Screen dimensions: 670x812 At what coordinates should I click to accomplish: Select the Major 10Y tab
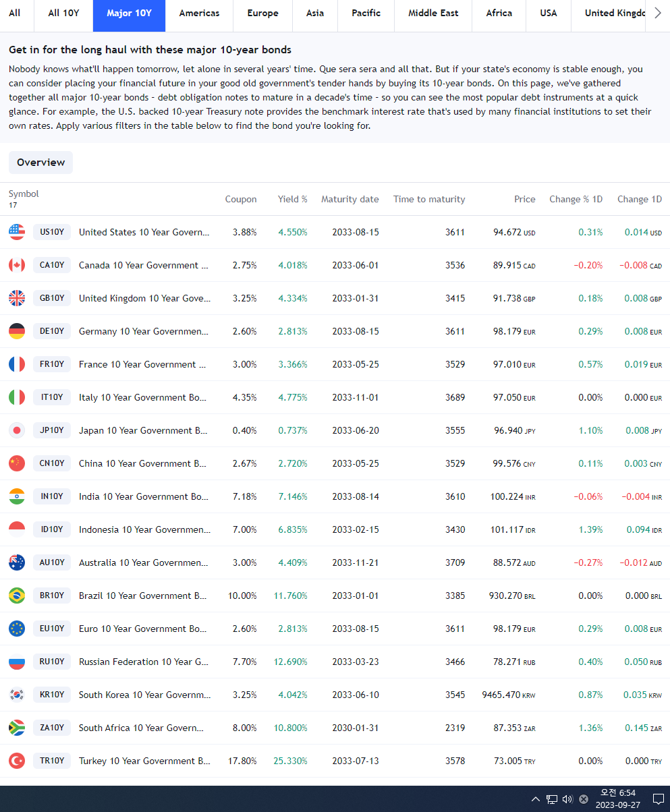click(x=129, y=13)
